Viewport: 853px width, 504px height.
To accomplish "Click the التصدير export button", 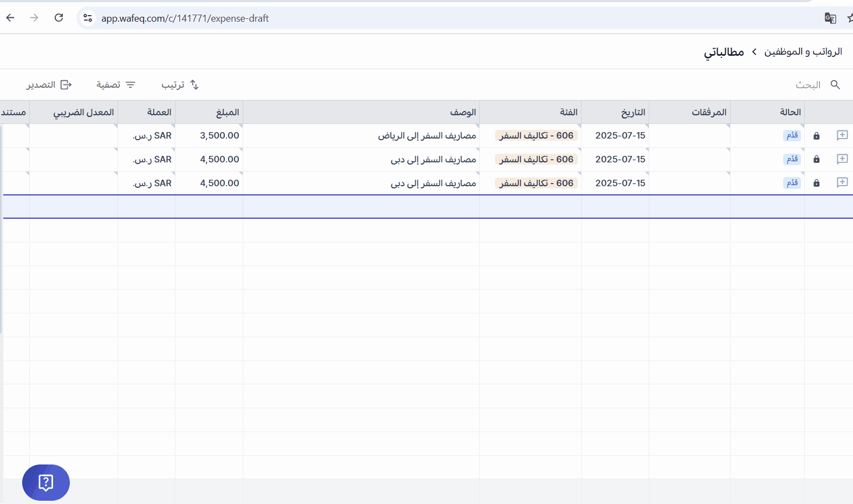I will (x=49, y=84).
